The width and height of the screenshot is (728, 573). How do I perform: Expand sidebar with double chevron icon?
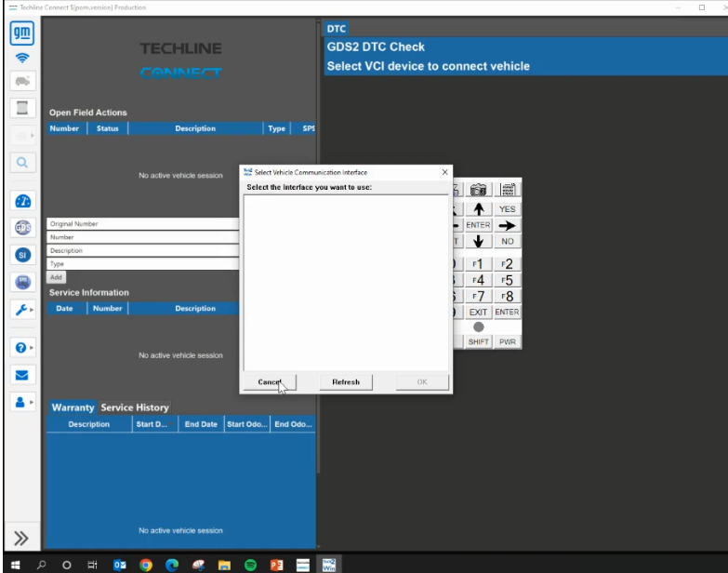click(21, 539)
